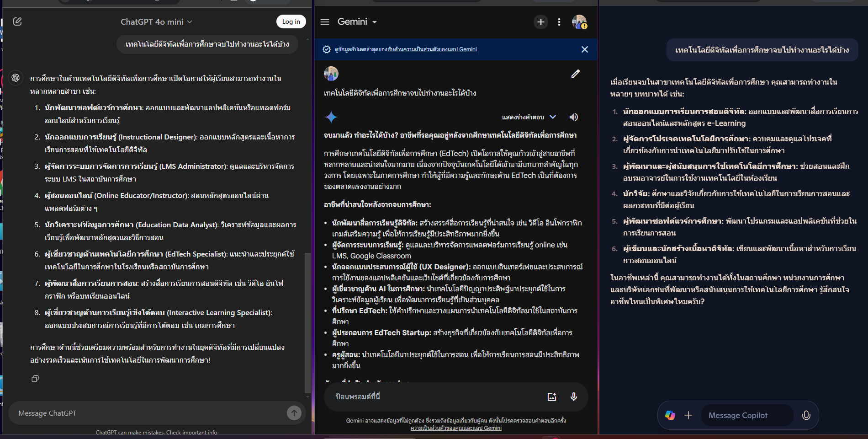This screenshot has width=868, height=439.
Task: Dismiss the Gemini privacy update banner
Action: coord(584,49)
